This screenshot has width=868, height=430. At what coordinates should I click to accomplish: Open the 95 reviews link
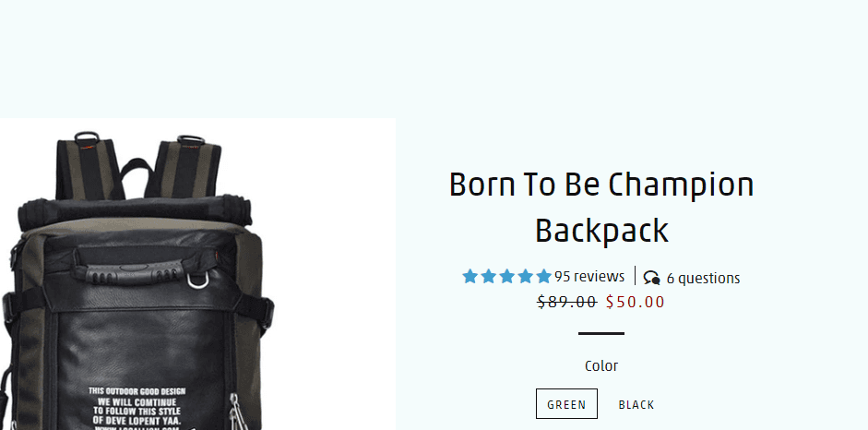[x=589, y=276]
